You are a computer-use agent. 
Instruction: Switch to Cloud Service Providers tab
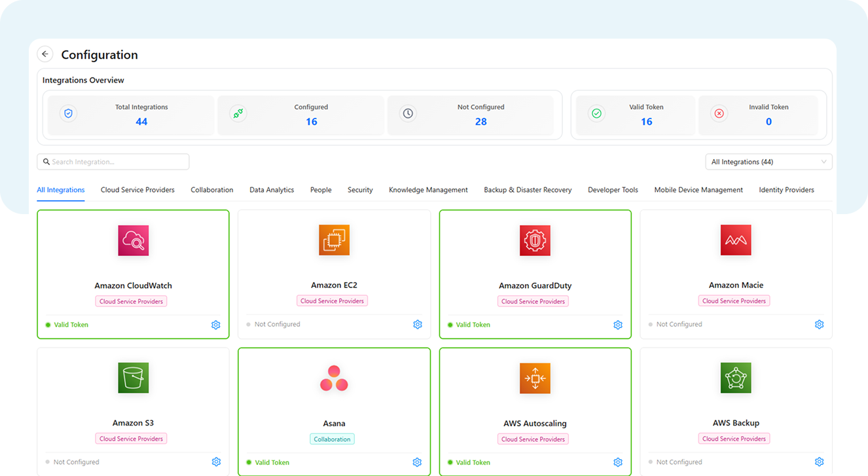pos(137,190)
